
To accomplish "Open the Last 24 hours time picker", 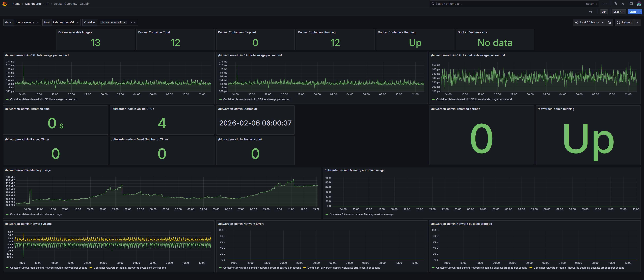I will [x=589, y=22].
